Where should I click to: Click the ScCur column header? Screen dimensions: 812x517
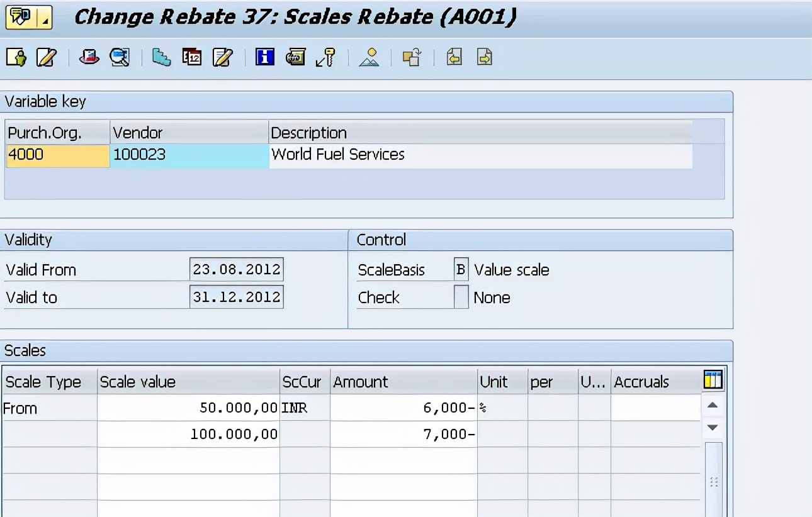pyautogui.click(x=305, y=382)
